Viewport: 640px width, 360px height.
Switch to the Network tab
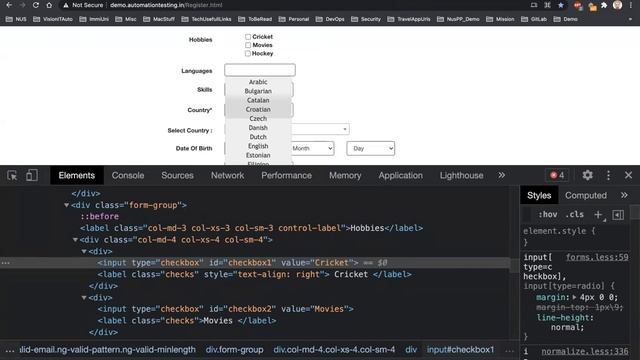pyautogui.click(x=227, y=176)
